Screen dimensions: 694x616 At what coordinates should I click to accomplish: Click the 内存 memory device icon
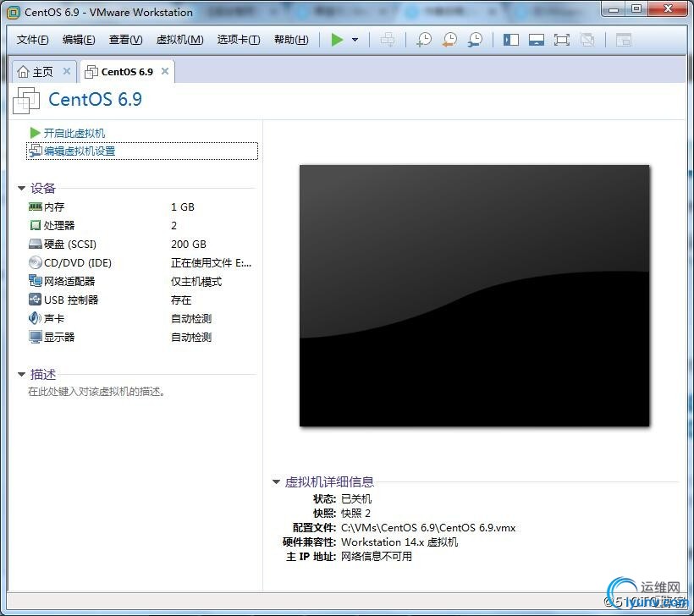[x=35, y=206]
